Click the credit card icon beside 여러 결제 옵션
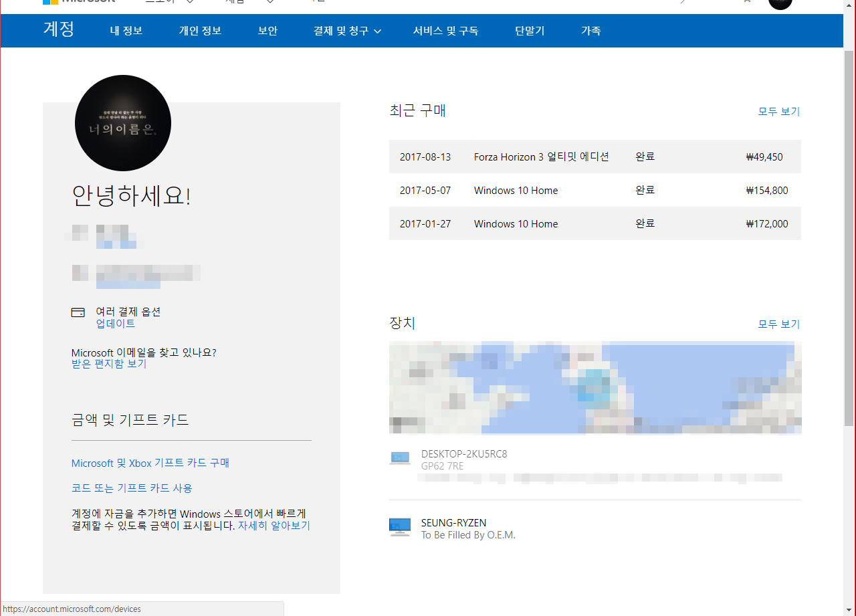This screenshot has width=856, height=616. pyautogui.click(x=78, y=312)
